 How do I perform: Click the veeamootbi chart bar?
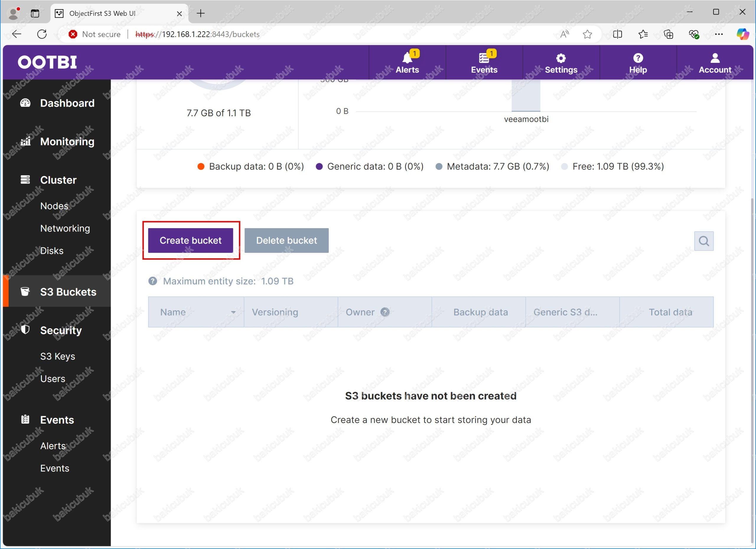click(526, 95)
